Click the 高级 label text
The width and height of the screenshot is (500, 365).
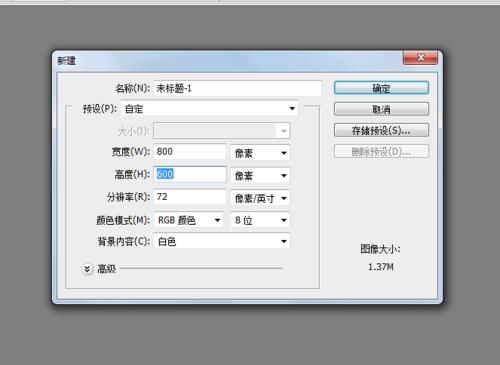[x=107, y=269]
